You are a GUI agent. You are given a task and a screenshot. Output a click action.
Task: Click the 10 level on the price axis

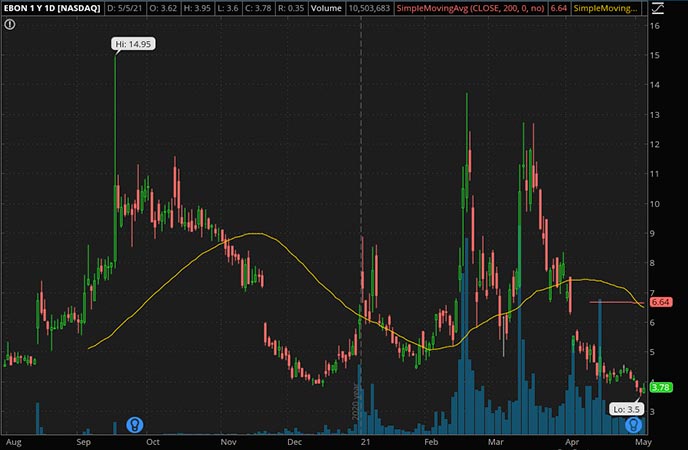(x=655, y=204)
